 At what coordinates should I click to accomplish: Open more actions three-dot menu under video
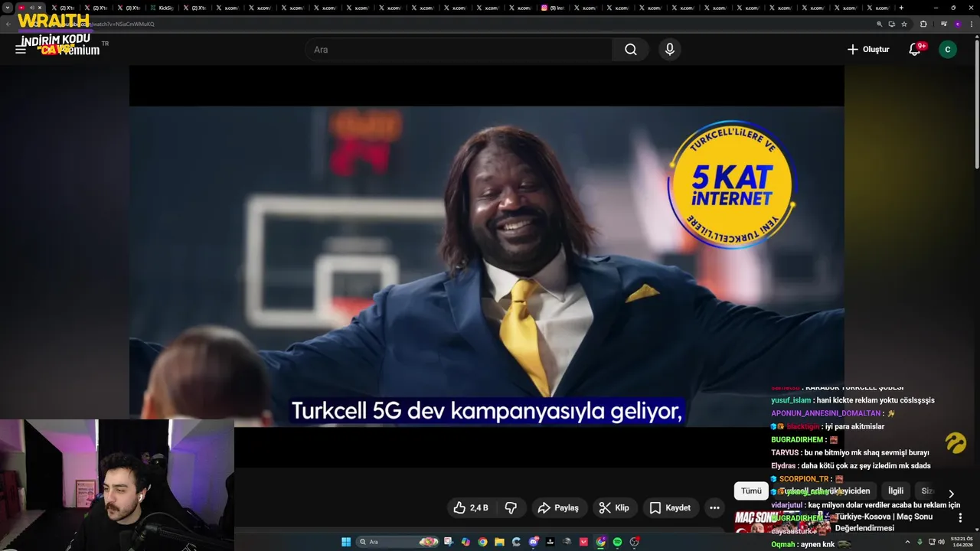tap(714, 507)
